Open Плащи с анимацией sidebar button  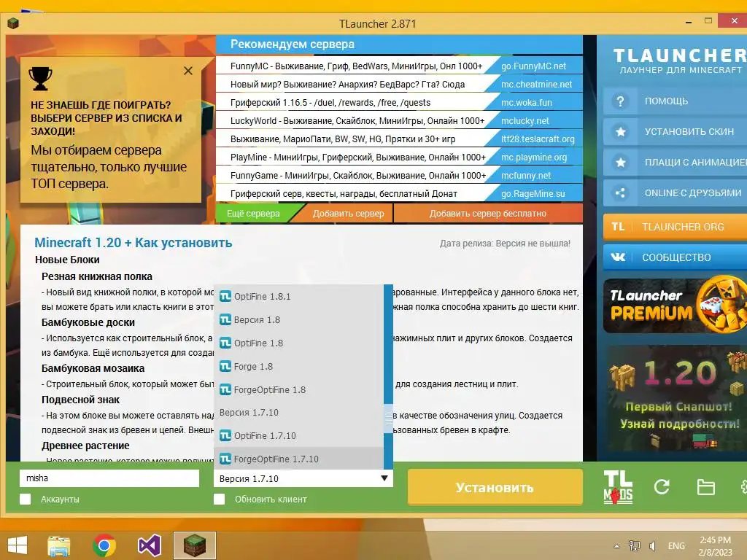tap(675, 163)
